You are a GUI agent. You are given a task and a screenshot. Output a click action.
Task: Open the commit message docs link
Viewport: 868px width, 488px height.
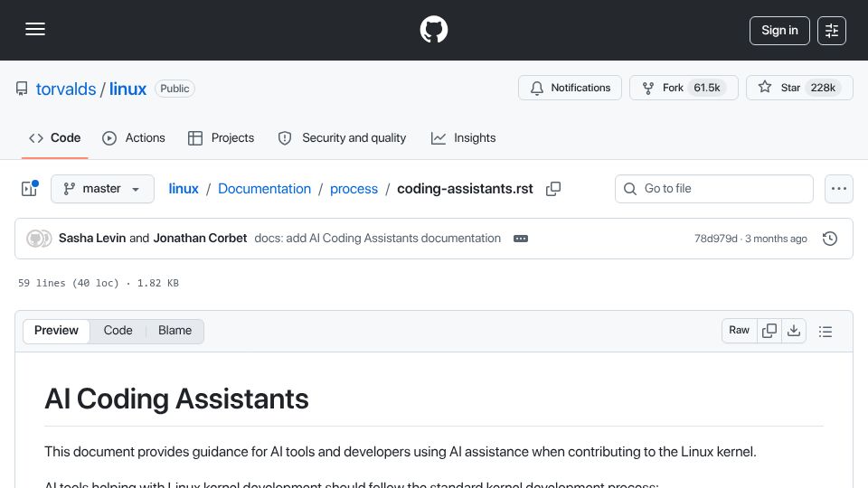coord(378,238)
